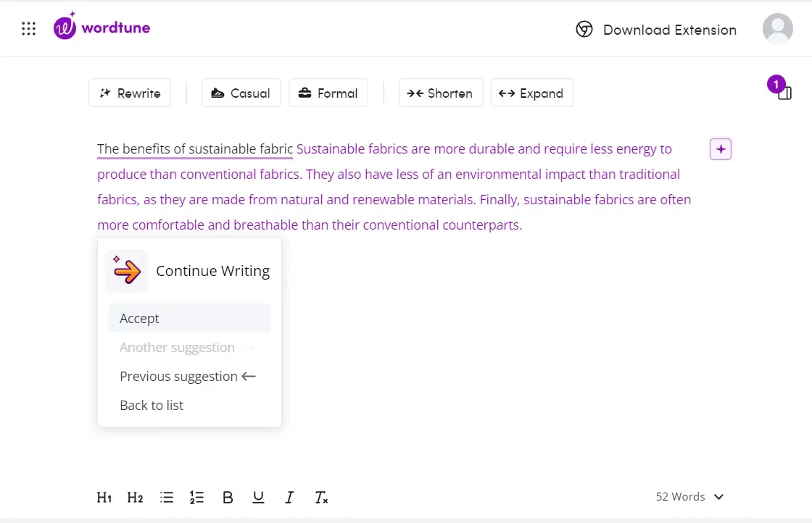Viewport: 812px width, 523px height.
Task: Apply Casual tone
Action: tap(241, 93)
